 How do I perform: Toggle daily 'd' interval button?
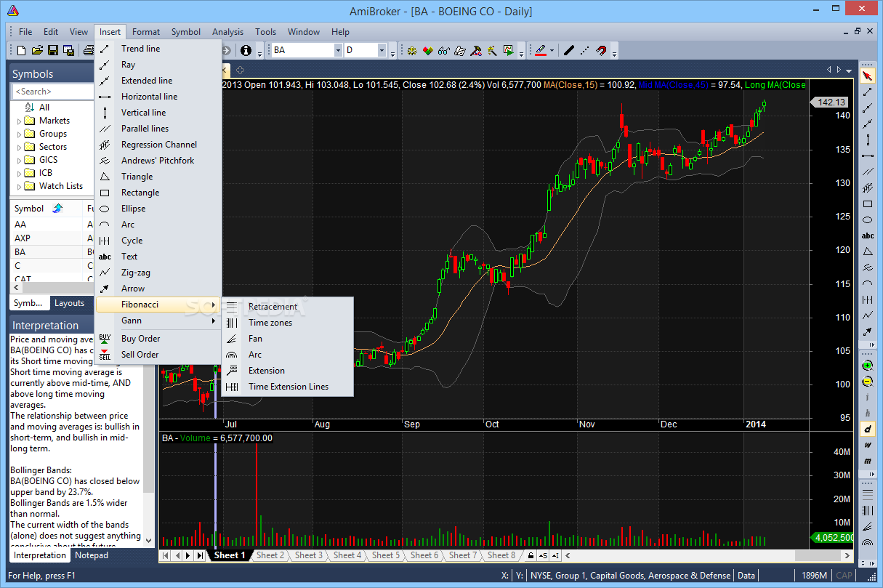click(868, 429)
